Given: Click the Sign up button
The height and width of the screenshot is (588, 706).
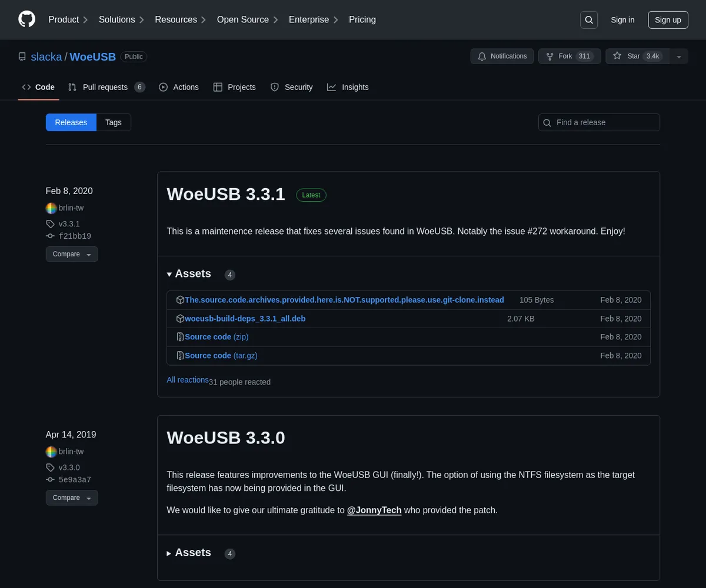Looking at the screenshot, I should (x=668, y=20).
